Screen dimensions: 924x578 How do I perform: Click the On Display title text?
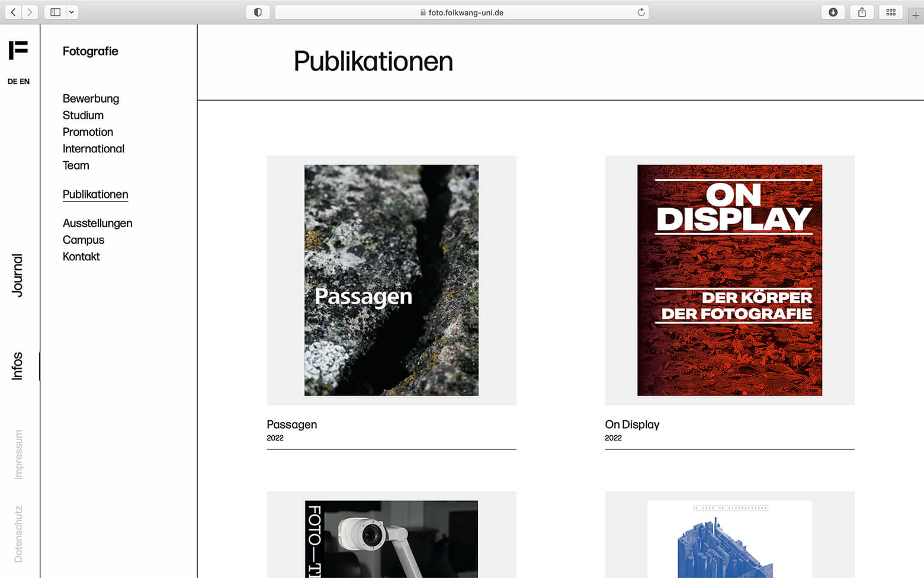click(x=632, y=424)
